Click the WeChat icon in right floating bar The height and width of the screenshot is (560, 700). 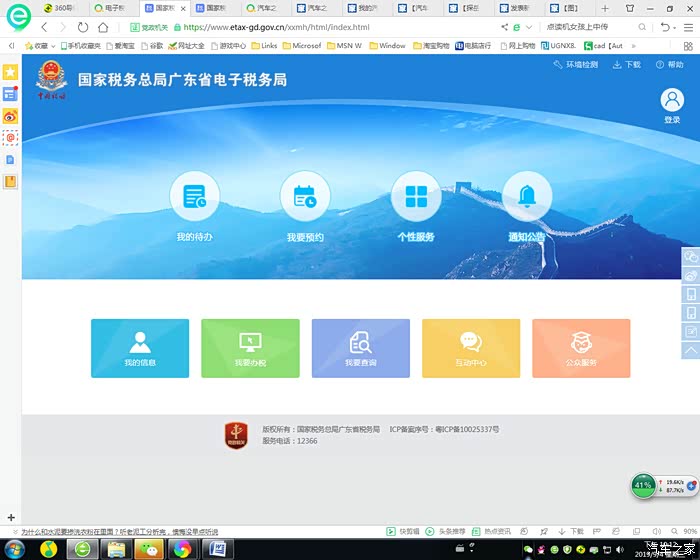[690, 256]
